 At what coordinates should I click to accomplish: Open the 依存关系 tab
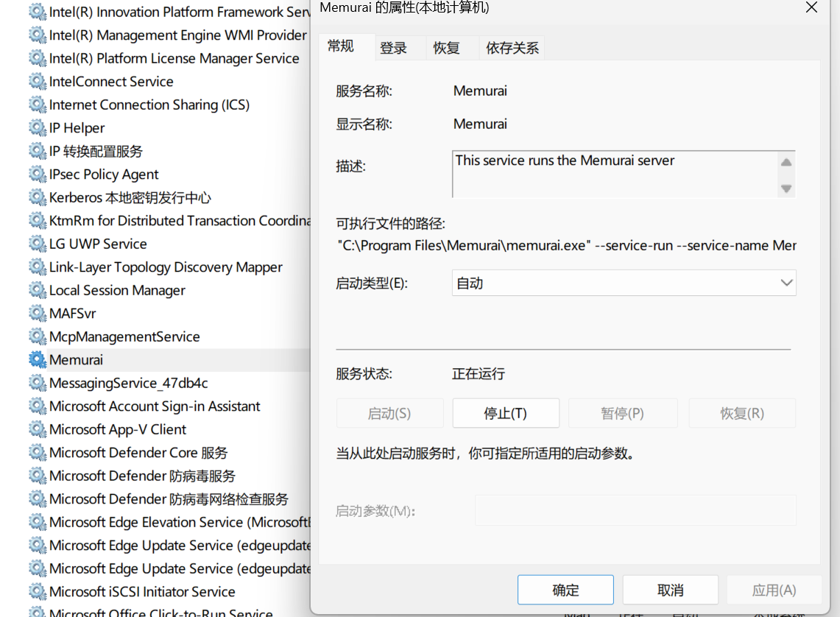coord(512,48)
